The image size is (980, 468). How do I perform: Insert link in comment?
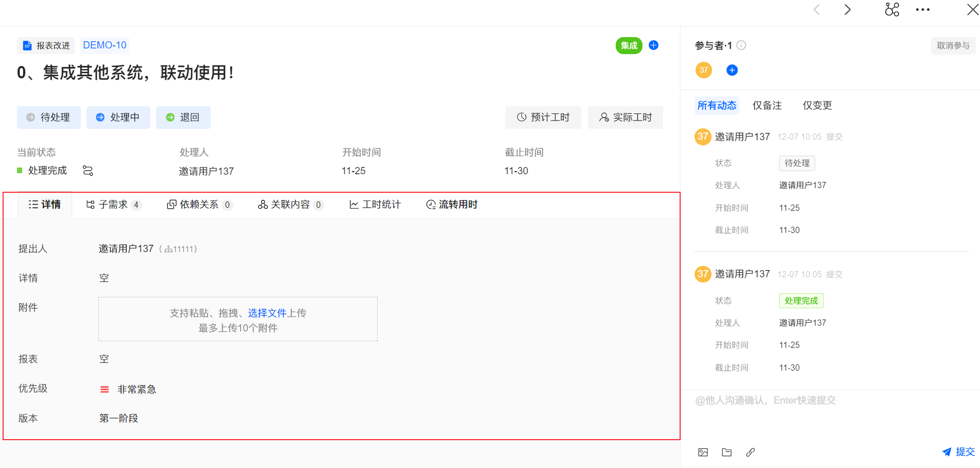tap(750, 453)
